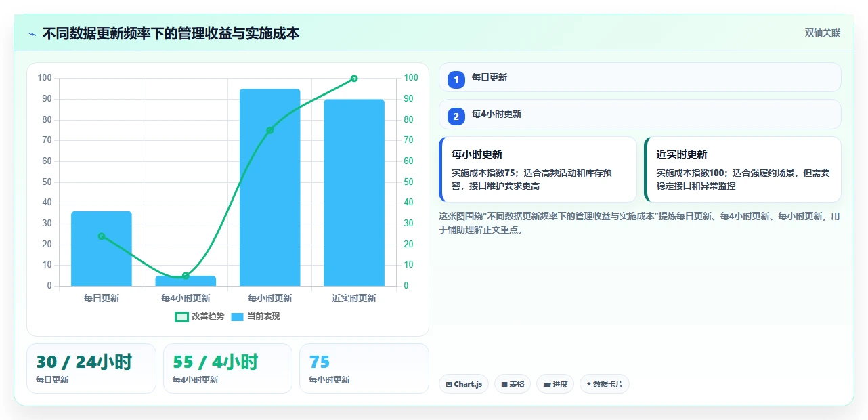Open the 每小时更新 detail card

[x=538, y=169]
